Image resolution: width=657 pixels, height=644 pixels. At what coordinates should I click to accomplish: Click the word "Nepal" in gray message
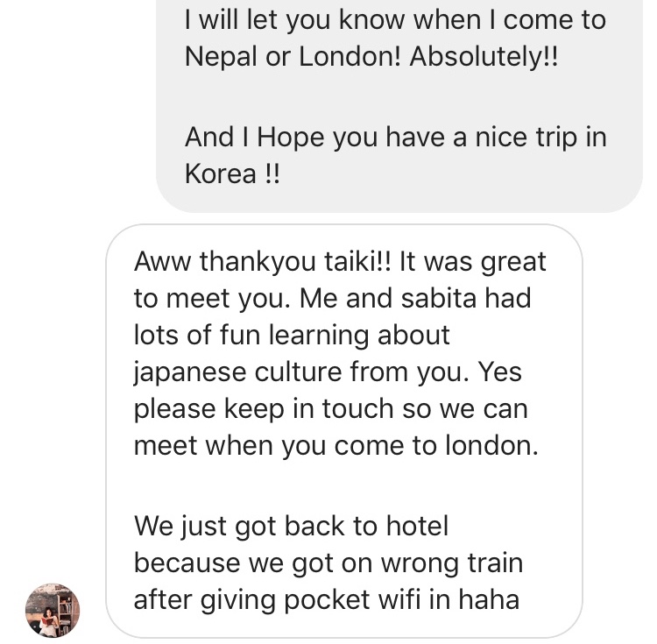pyautogui.click(x=221, y=57)
